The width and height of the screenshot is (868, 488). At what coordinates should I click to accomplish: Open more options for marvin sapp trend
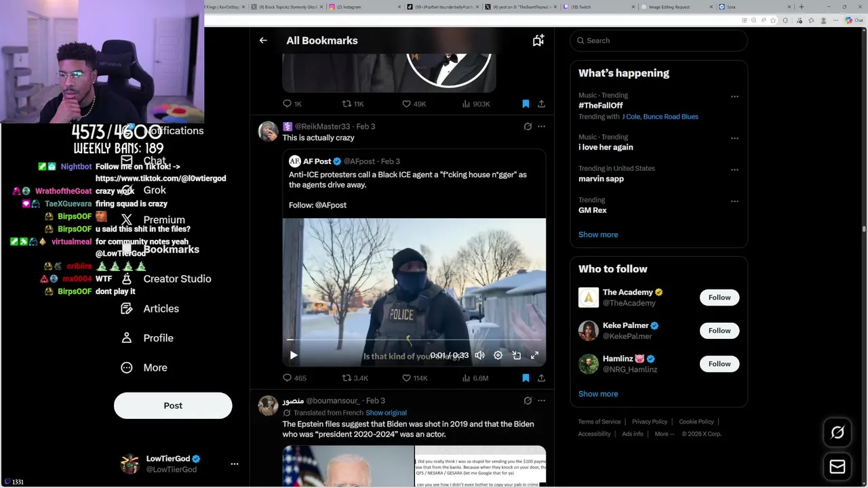click(x=734, y=169)
